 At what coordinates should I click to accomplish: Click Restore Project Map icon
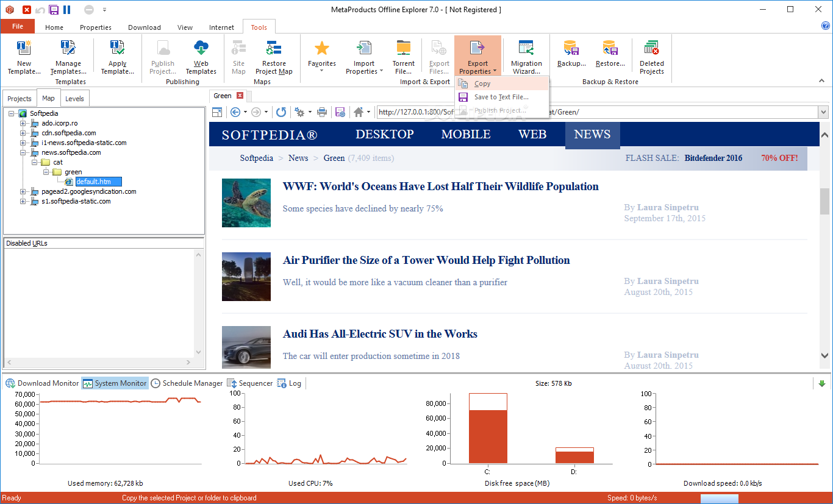coord(274,57)
